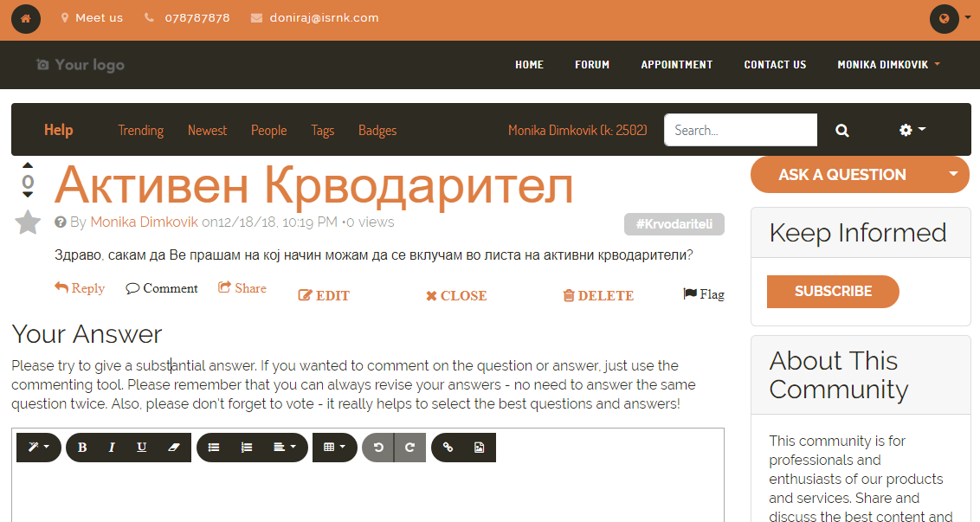The height and width of the screenshot is (522, 980).
Task: Upvote the question with up arrow
Action: click(28, 164)
